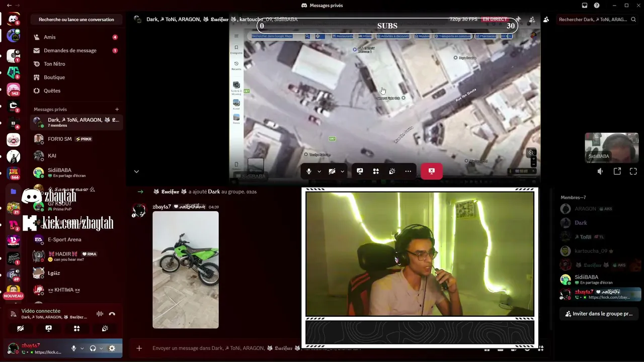This screenshot has height=362, width=644.
Task: Open the server with the 566 badge
Action: tap(13, 173)
